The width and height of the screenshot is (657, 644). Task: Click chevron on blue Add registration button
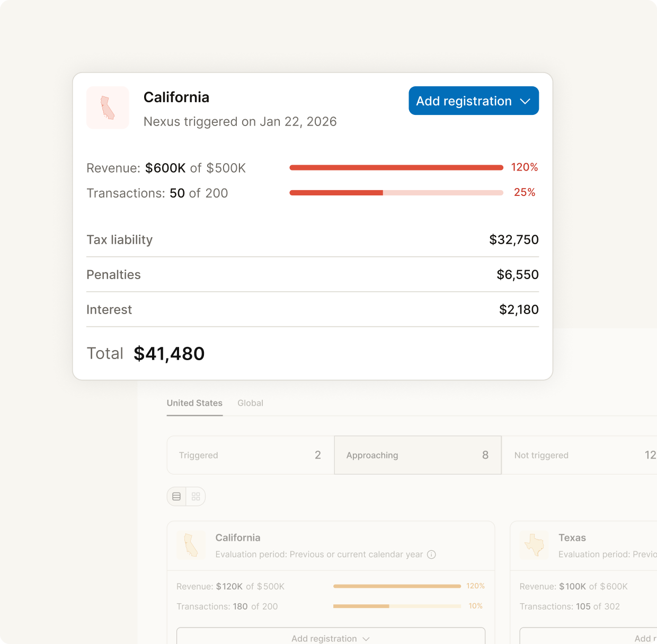pos(525,101)
